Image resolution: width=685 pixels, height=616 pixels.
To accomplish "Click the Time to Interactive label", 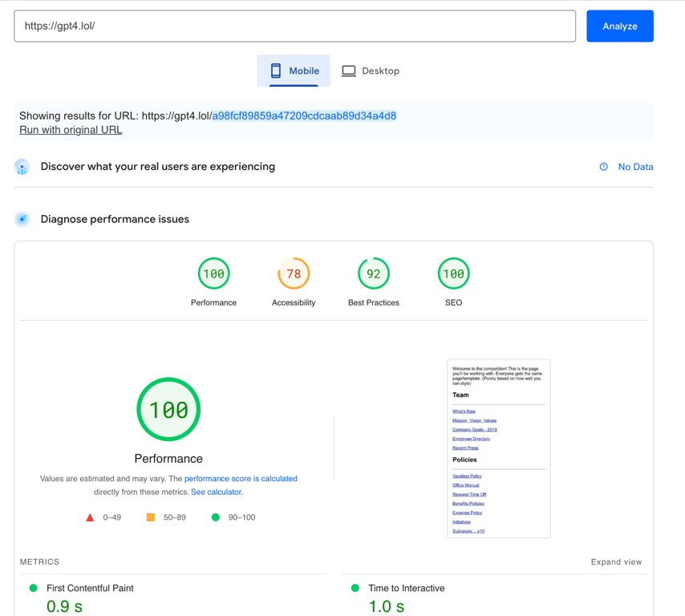I will (407, 588).
